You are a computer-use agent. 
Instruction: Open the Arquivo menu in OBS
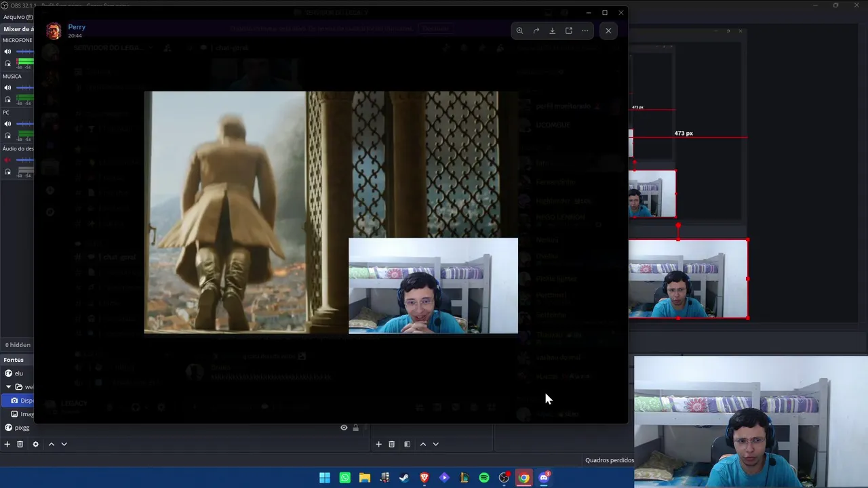pyautogui.click(x=18, y=17)
